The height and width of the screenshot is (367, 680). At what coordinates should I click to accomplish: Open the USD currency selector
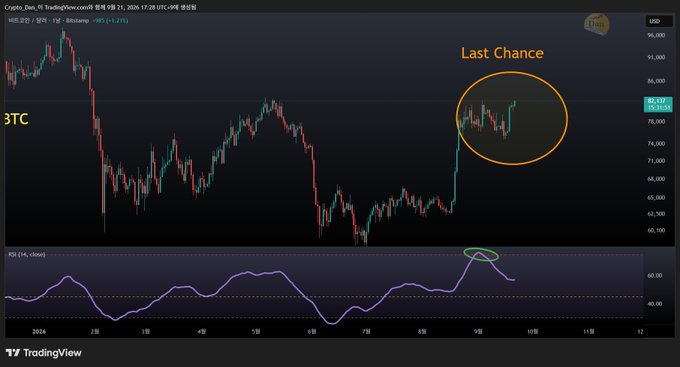pyautogui.click(x=658, y=21)
